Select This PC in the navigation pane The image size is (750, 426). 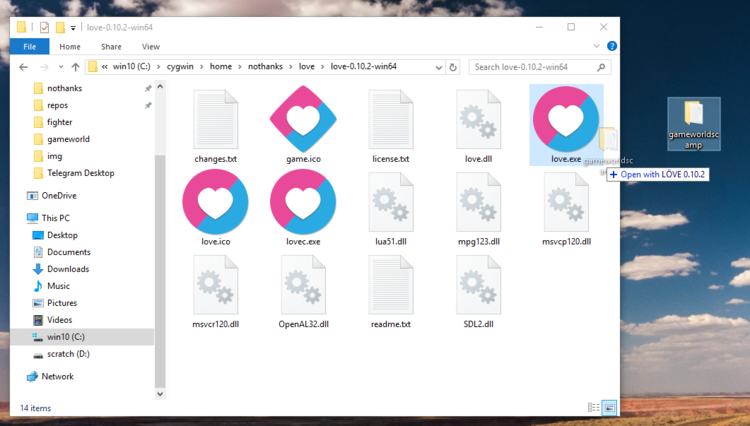tap(55, 218)
